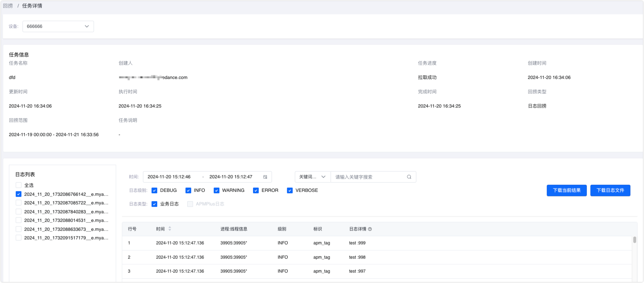The height and width of the screenshot is (283, 644).
Task: Check log file 2024_11_20_1732088014531
Action: click(19, 220)
